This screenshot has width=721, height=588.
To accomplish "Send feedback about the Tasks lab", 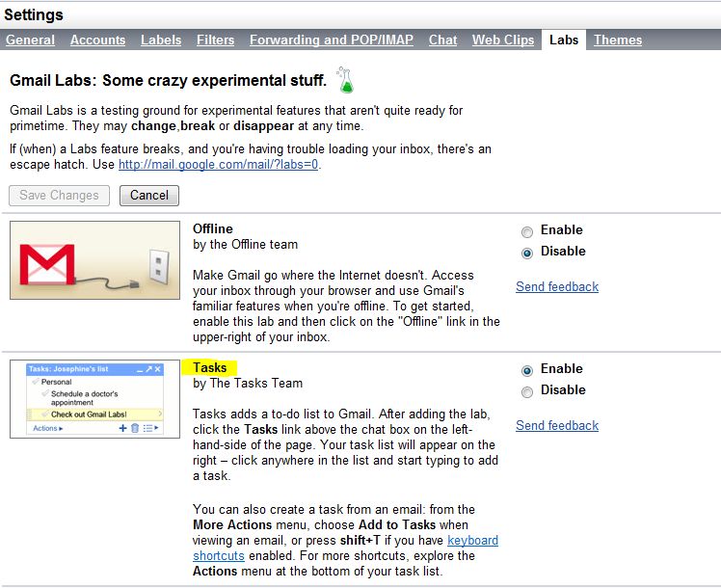I will point(557,426).
